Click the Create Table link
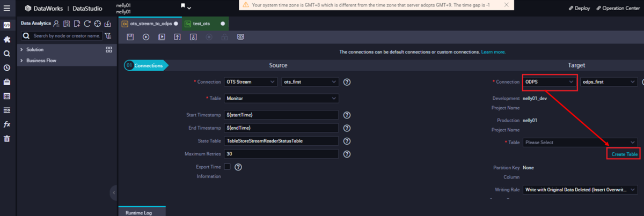644x216 pixels. (625, 154)
